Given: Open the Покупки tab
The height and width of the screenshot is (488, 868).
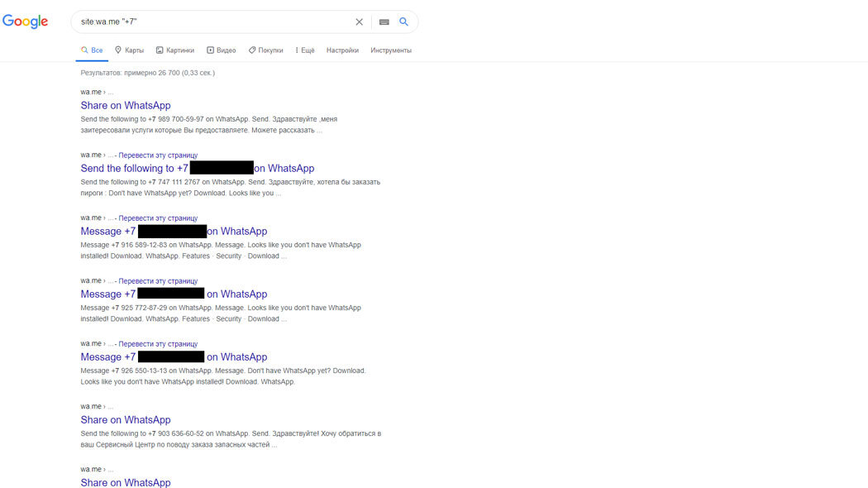Looking at the screenshot, I should (x=265, y=50).
